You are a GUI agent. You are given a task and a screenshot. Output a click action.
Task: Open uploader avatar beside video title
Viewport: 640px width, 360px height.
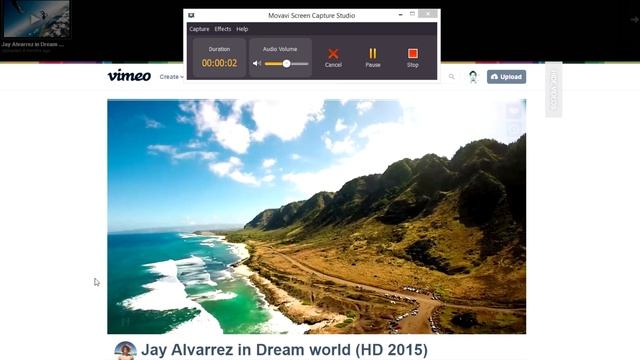[x=125, y=351]
